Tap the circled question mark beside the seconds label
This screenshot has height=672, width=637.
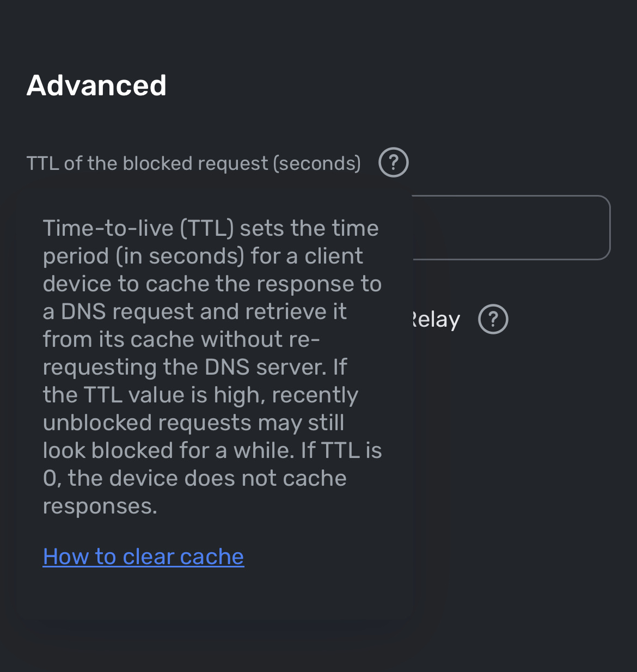coord(394,162)
